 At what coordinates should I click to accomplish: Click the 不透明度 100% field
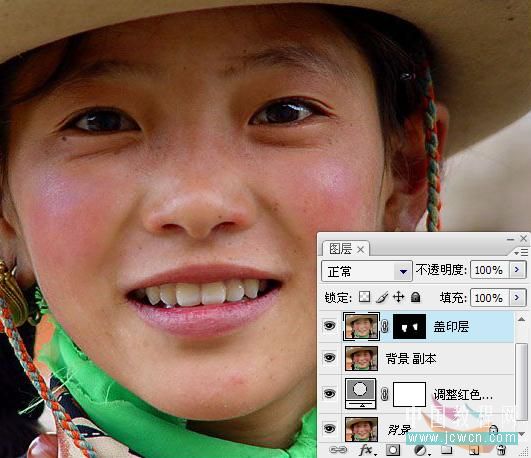(x=489, y=270)
